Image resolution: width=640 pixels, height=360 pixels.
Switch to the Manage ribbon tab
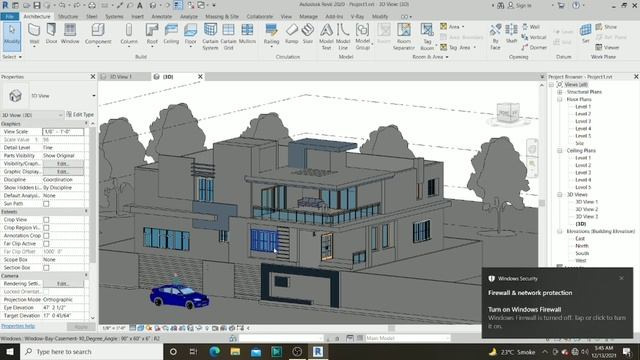(309, 16)
